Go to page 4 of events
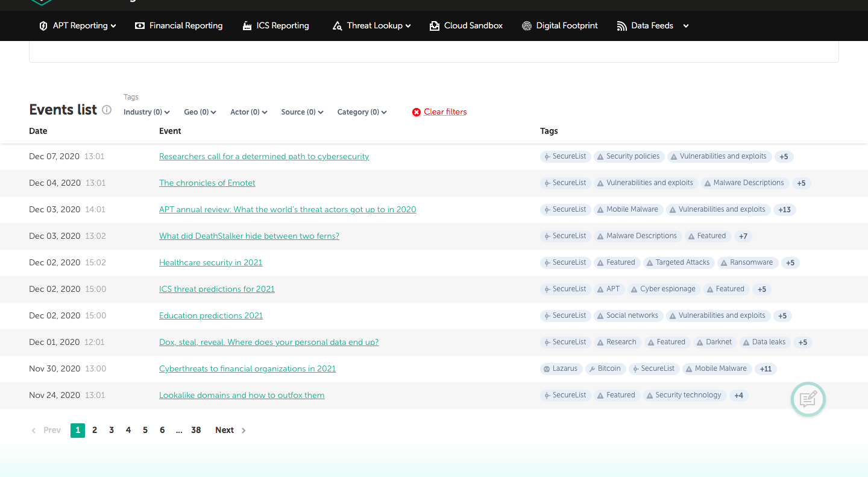Screen dimensions: 868x477 click(128, 431)
